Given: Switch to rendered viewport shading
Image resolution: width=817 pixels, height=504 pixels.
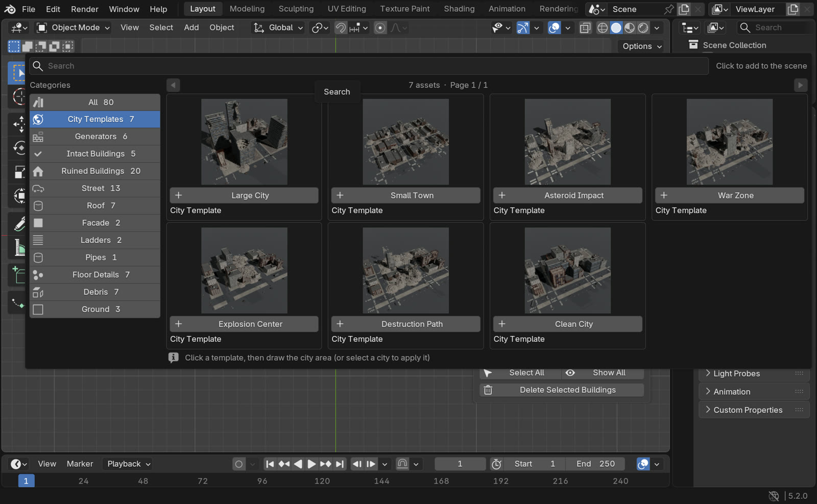Looking at the screenshot, I should 643,28.
